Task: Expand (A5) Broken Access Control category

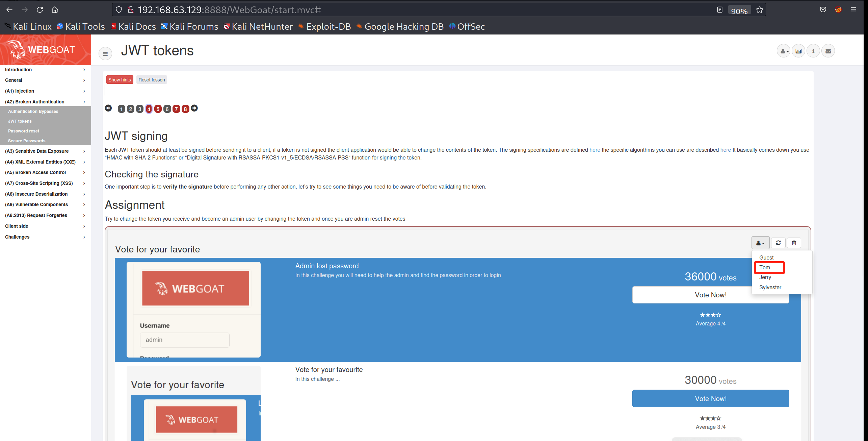Action: point(45,172)
